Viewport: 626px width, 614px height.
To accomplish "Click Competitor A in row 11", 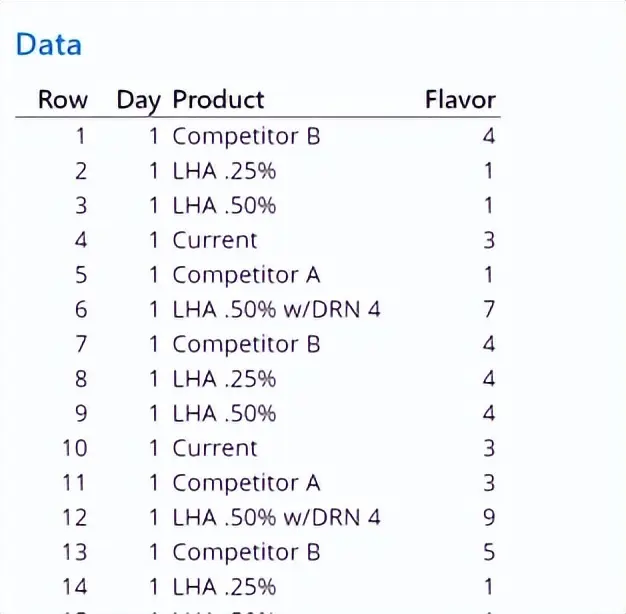I will 246,483.
